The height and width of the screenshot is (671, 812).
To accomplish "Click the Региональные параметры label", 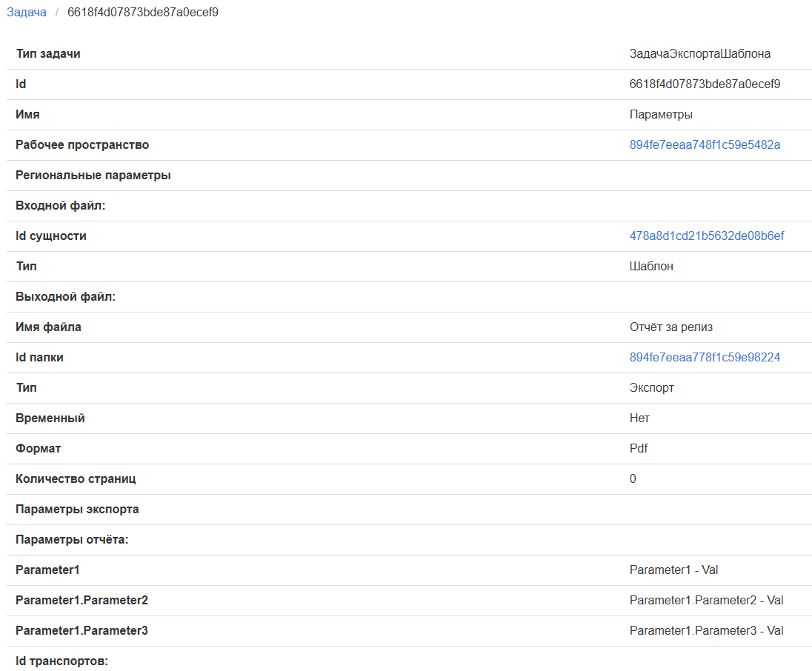I will (93, 176).
